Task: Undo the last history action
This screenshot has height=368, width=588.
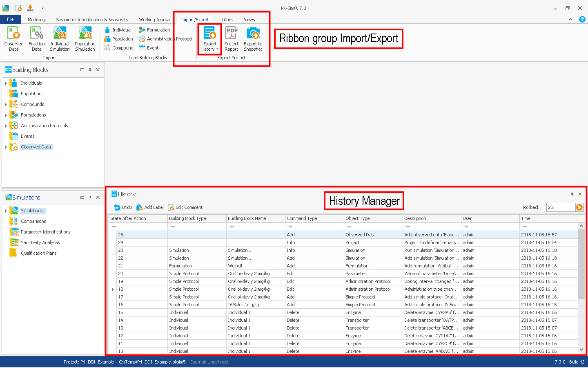Action: [123, 207]
